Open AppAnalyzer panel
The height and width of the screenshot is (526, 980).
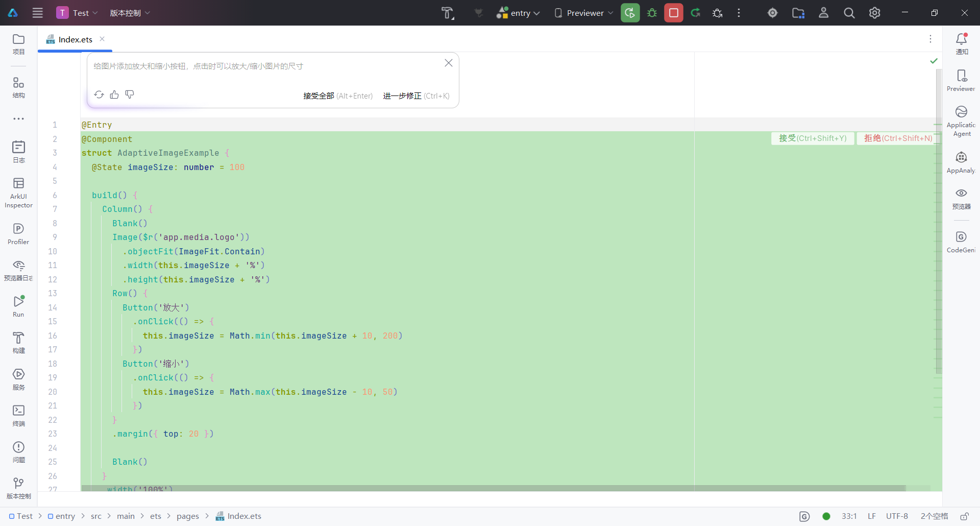[x=962, y=162]
